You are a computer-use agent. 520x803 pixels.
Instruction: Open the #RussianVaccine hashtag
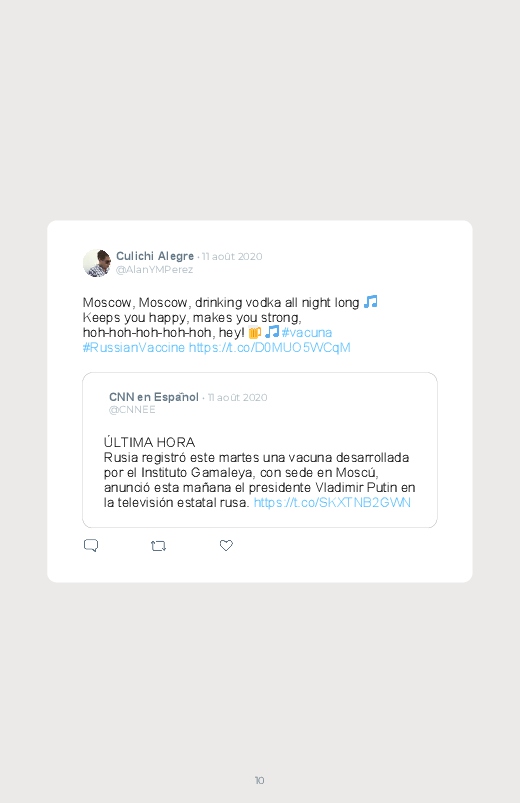coord(134,347)
